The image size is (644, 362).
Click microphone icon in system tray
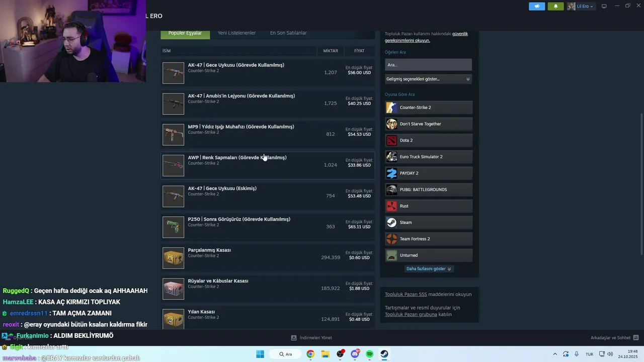[x=577, y=354]
